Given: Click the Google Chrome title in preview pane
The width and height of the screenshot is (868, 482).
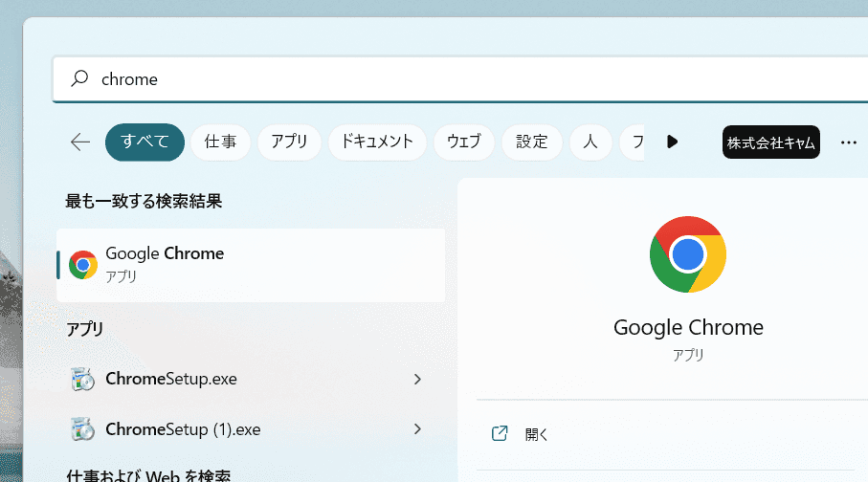Looking at the screenshot, I should coord(688,328).
